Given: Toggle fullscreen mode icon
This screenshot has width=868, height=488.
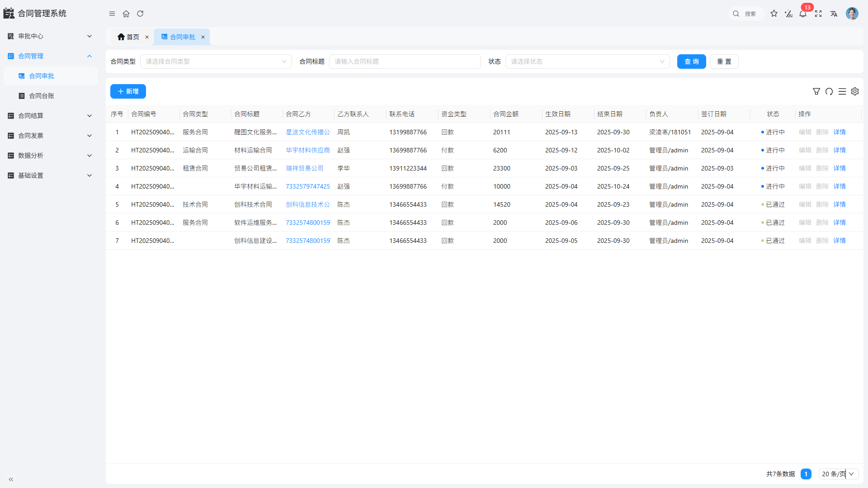Looking at the screenshot, I should [x=818, y=14].
